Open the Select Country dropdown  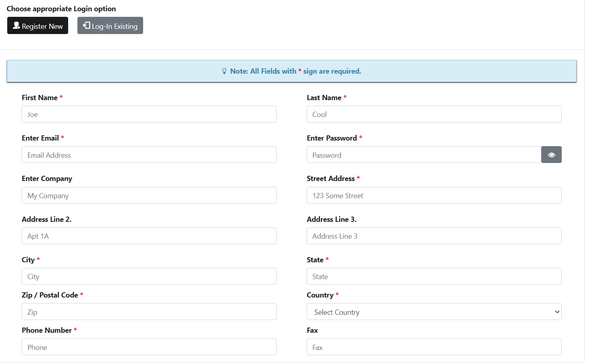(434, 312)
